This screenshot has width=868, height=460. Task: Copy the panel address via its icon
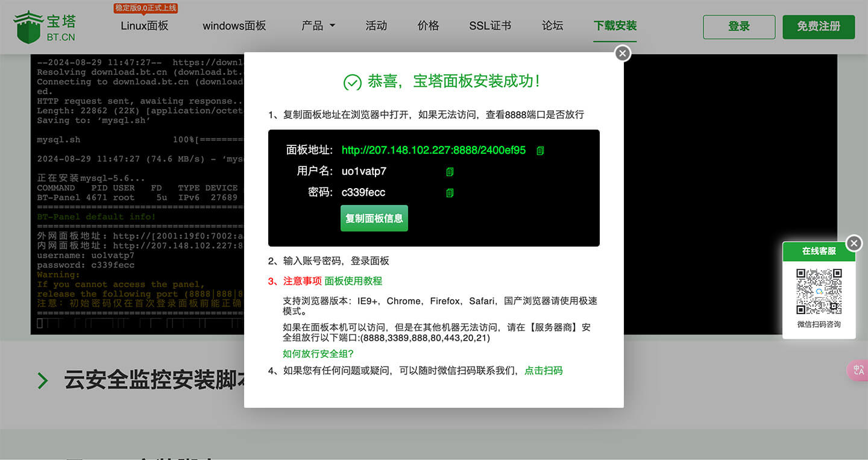tap(540, 151)
